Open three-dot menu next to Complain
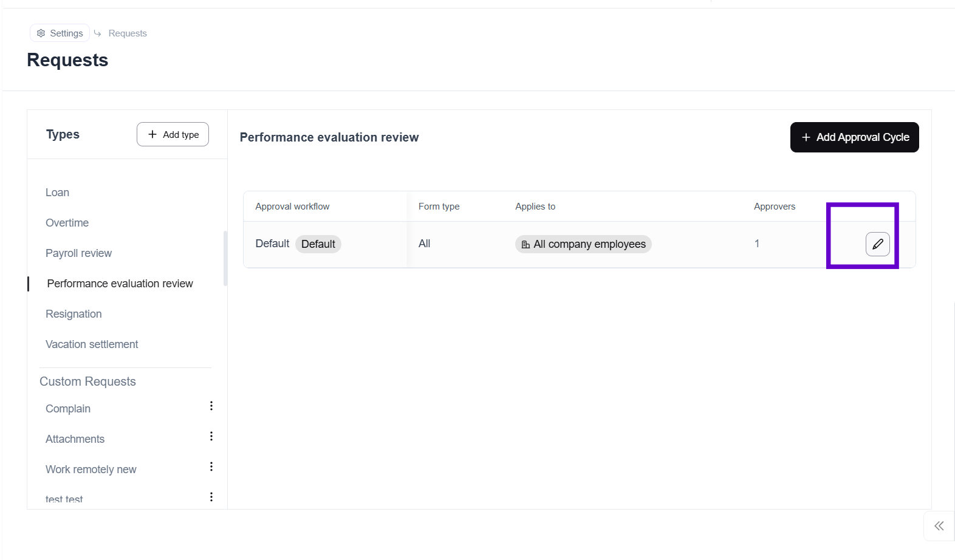The width and height of the screenshot is (955, 560). [x=211, y=406]
